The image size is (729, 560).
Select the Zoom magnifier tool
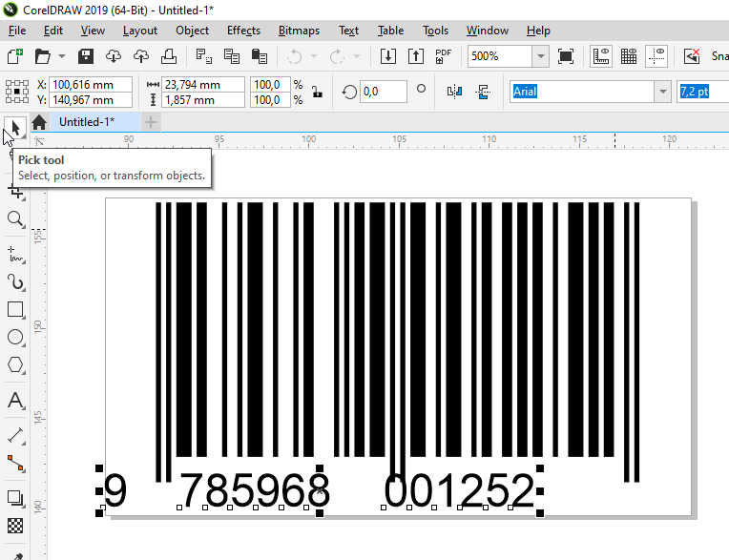click(x=15, y=218)
